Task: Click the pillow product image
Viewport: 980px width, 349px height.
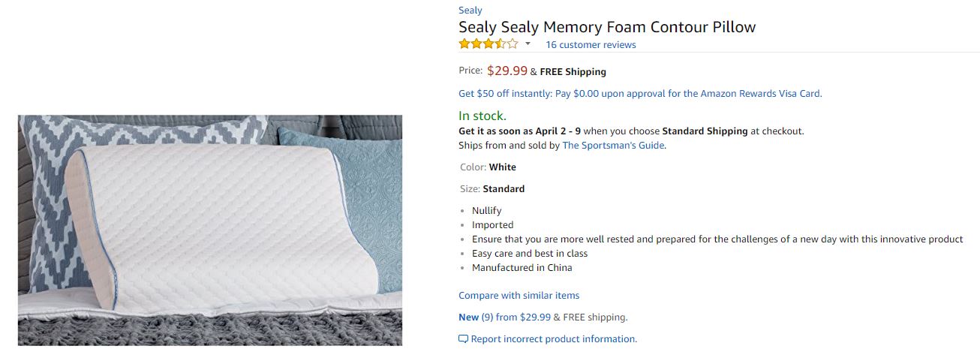Action: tap(210, 230)
